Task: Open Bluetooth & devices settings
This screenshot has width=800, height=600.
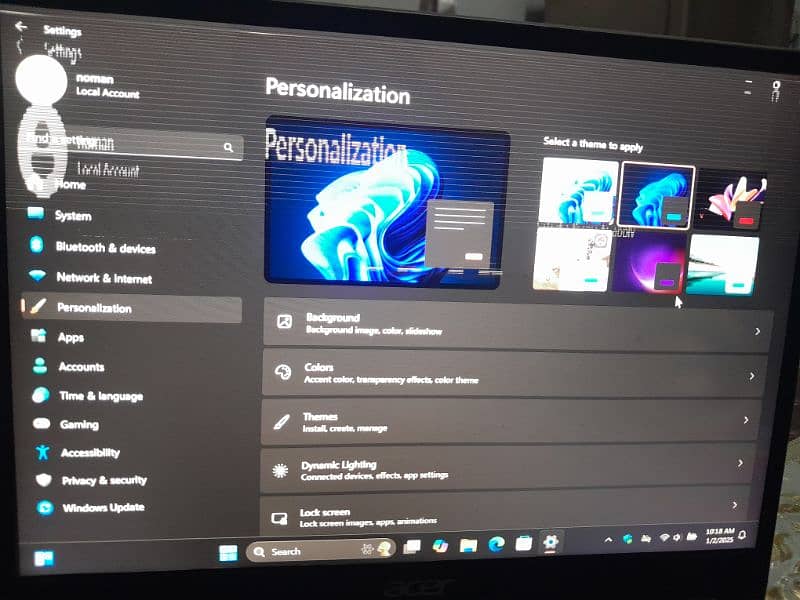Action: [105, 247]
